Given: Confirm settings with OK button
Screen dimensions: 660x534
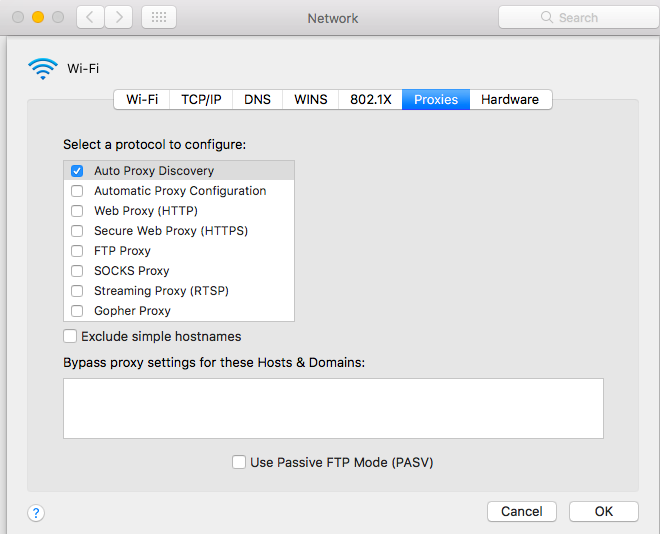Looking at the screenshot, I should click(x=603, y=511).
